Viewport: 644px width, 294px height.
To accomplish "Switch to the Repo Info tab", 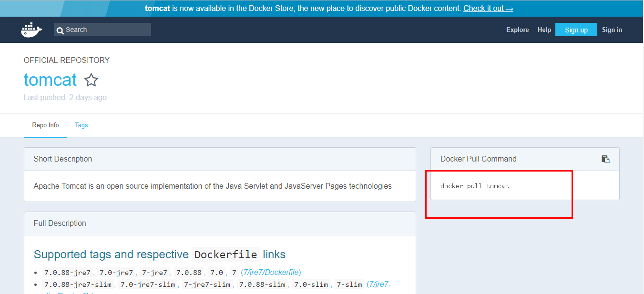I will pyautogui.click(x=46, y=125).
